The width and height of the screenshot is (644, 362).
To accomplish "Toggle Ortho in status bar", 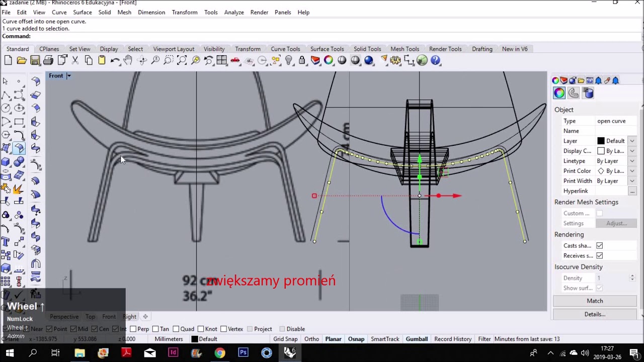I will (311, 339).
